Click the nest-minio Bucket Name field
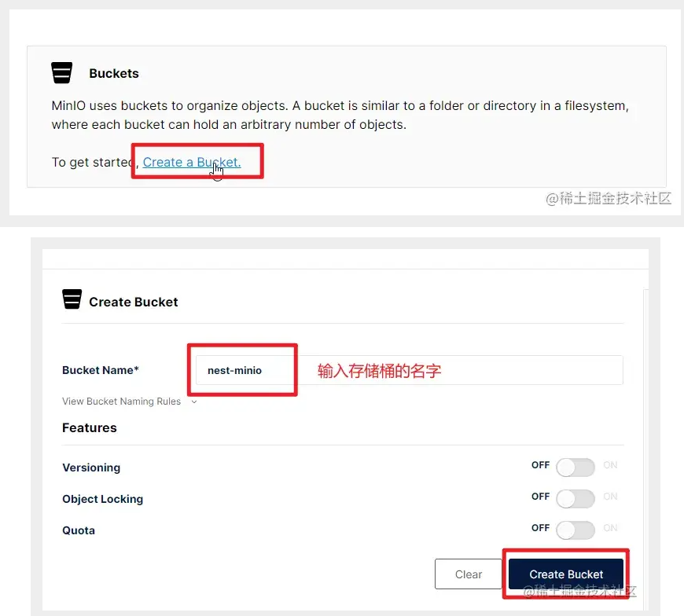Image resolution: width=684 pixels, height=616 pixels. coord(409,370)
